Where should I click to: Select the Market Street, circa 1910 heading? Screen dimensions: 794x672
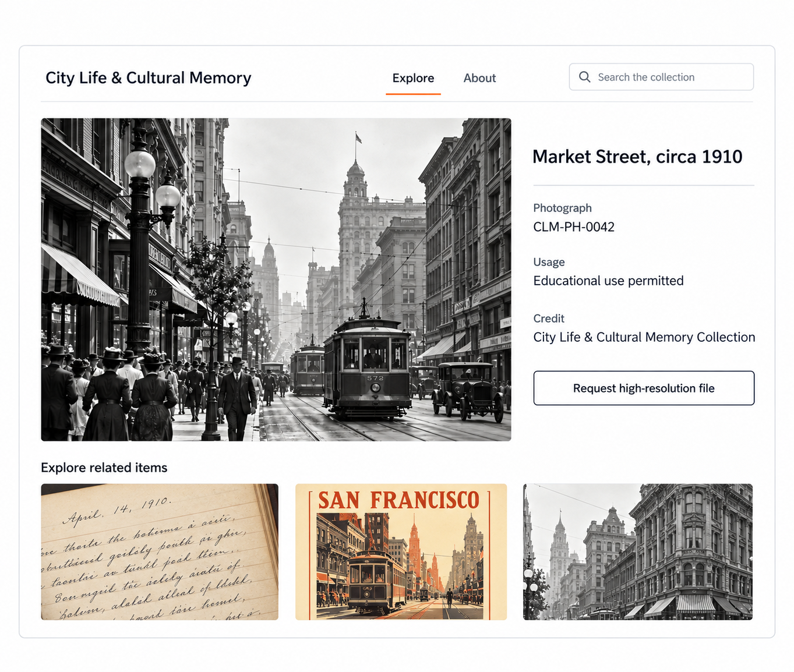[x=637, y=157]
